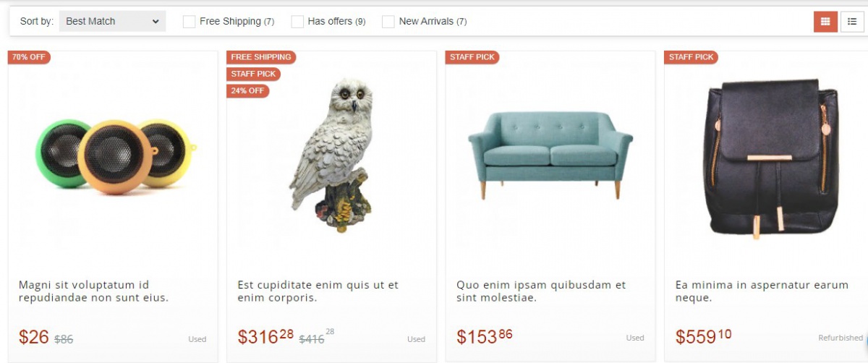The height and width of the screenshot is (363, 868).
Task: Open "Est cupiditate enim quis" product title
Action: (318, 291)
